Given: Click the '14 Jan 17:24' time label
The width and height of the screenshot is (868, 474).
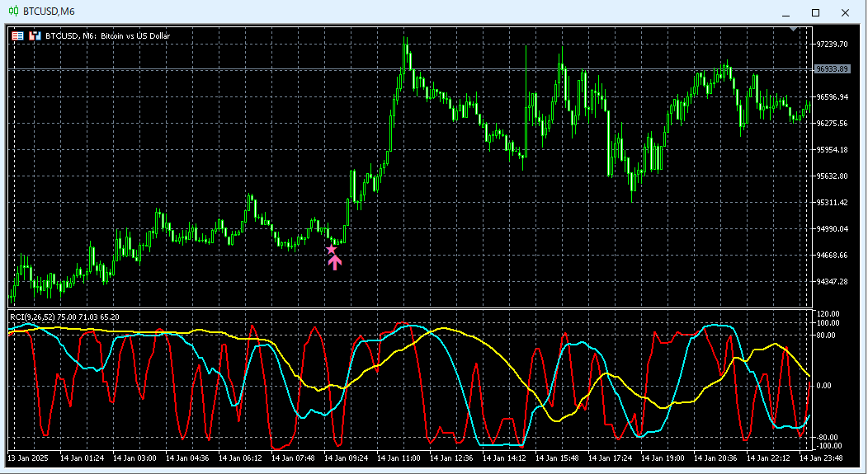Looking at the screenshot, I should 610,458.
